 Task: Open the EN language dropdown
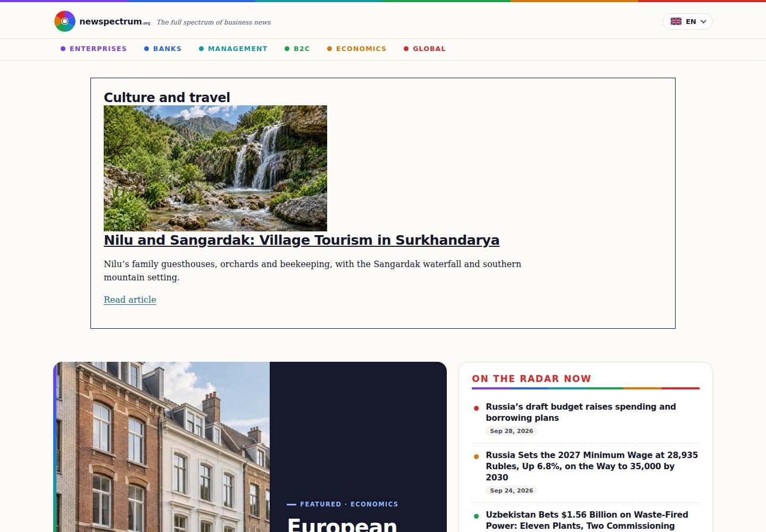pos(687,21)
